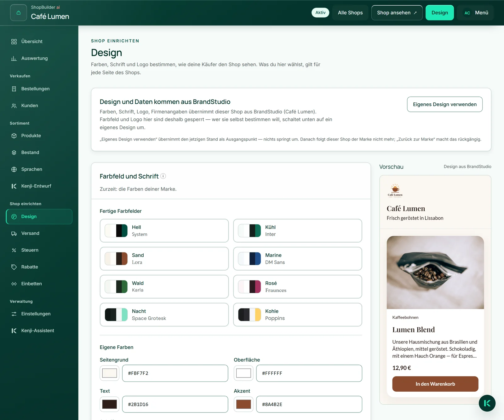This screenshot has height=420, width=504.
Task: Click Shop ansehen button
Action: (397, 13)
